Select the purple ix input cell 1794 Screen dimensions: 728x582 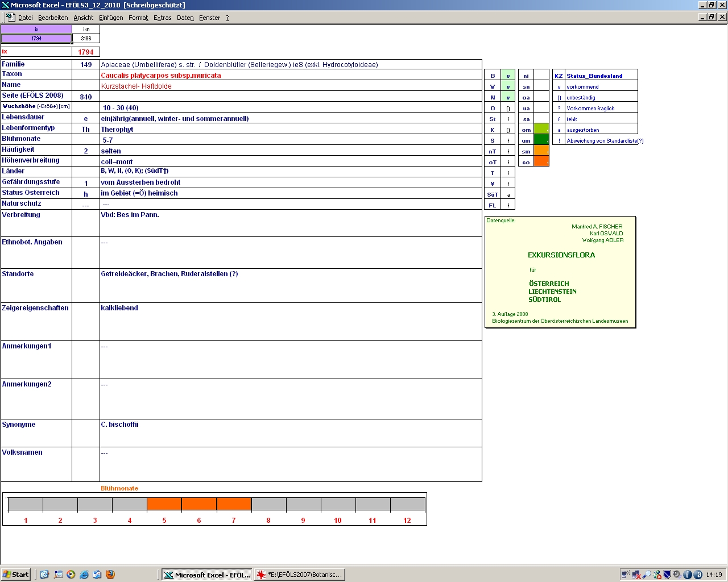[36, 39]
